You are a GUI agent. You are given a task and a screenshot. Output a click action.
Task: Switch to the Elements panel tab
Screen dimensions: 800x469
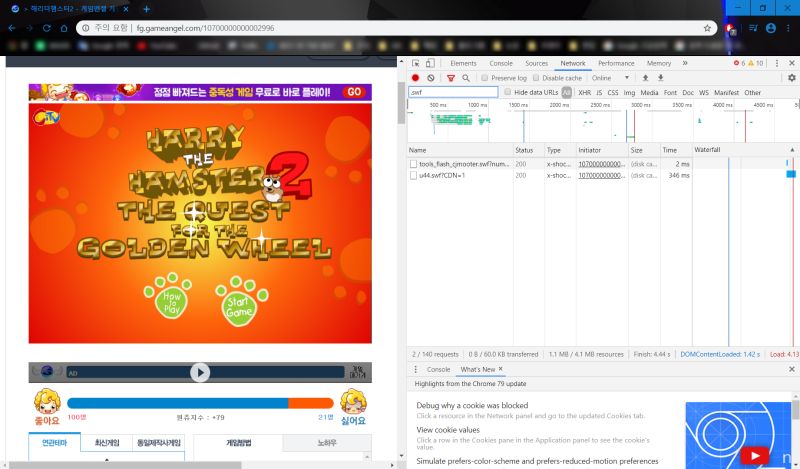463,63
